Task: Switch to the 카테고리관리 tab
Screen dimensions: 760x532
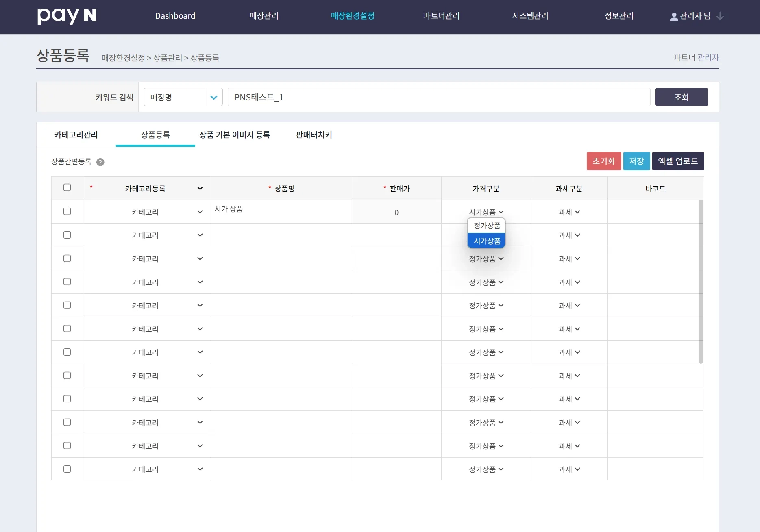Action: pyautogui.click(x=76, y=135)
